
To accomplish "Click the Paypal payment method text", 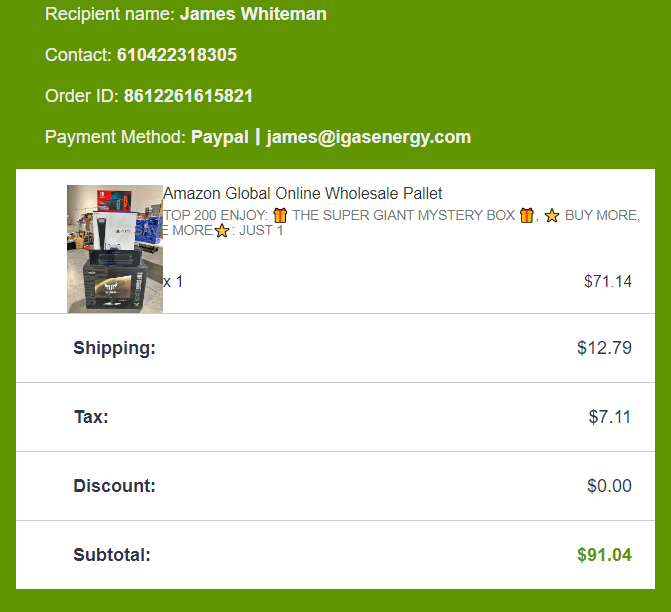I will coord(220,137).
